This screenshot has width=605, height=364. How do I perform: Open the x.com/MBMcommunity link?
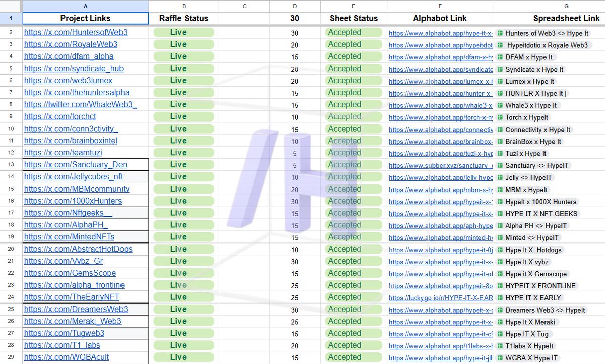[77, 189]
